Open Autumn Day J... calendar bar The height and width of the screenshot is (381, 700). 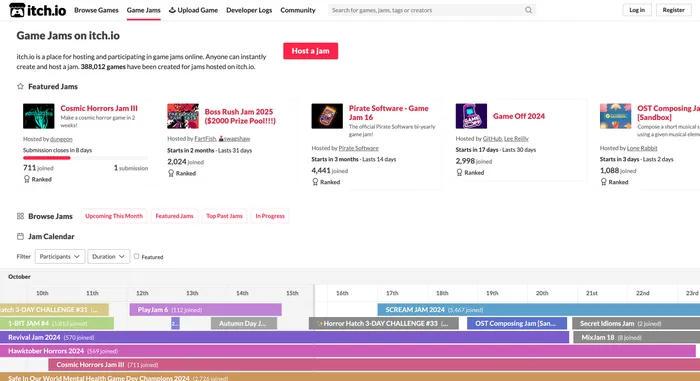point(244,323)
